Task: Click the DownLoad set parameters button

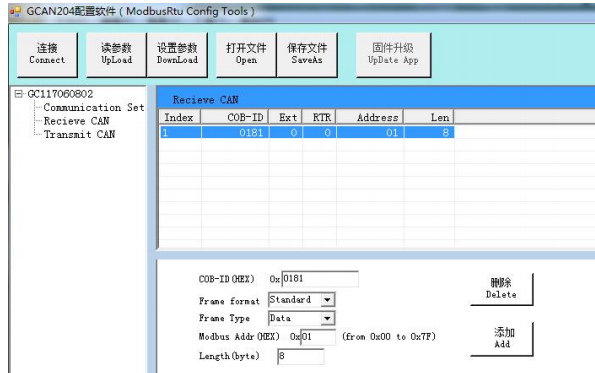Action: (177, 55)
